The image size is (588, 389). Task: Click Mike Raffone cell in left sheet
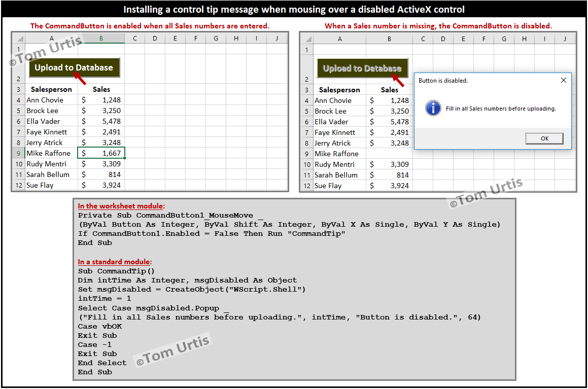point(51,153)
